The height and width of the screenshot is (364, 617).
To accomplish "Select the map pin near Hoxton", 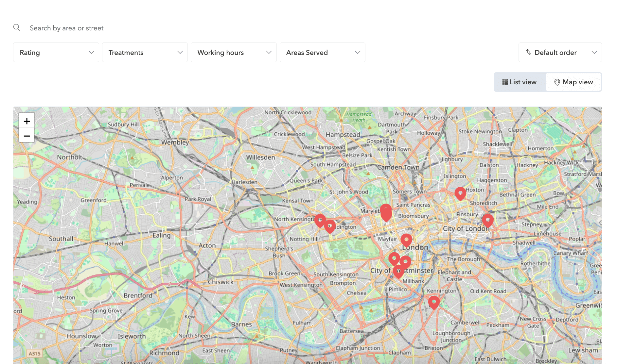I will [460, 193].
